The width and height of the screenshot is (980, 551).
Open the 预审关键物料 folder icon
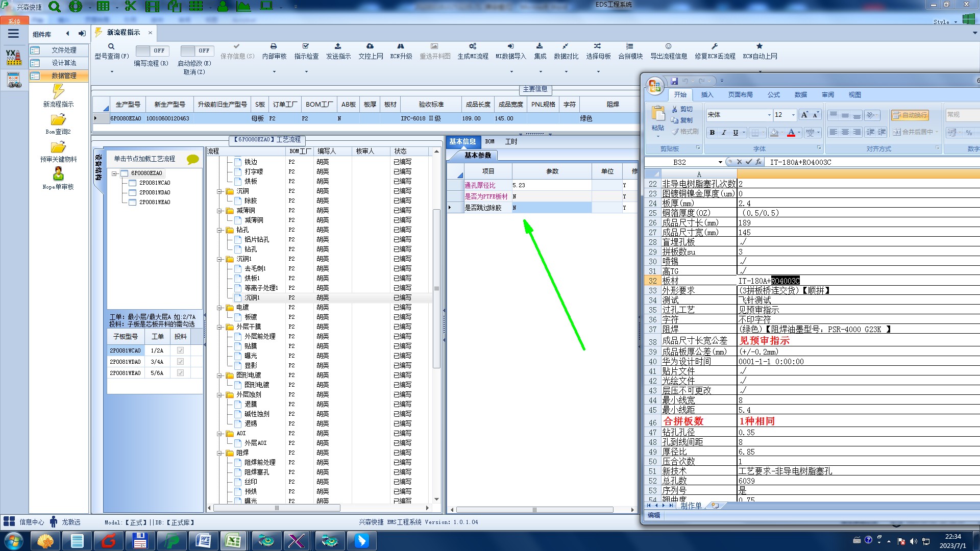pyautogui.click(x=58, y=147)
